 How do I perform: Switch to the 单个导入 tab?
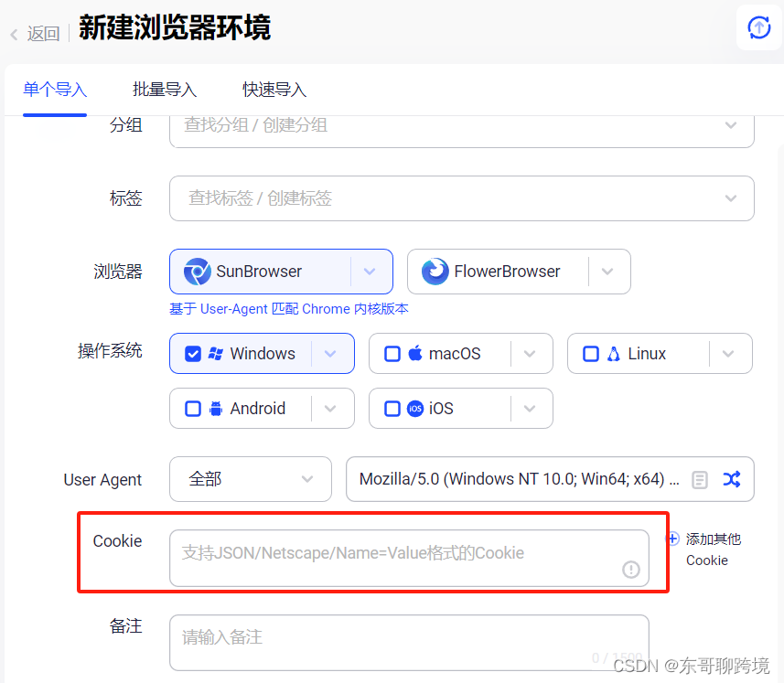(55, 90)
